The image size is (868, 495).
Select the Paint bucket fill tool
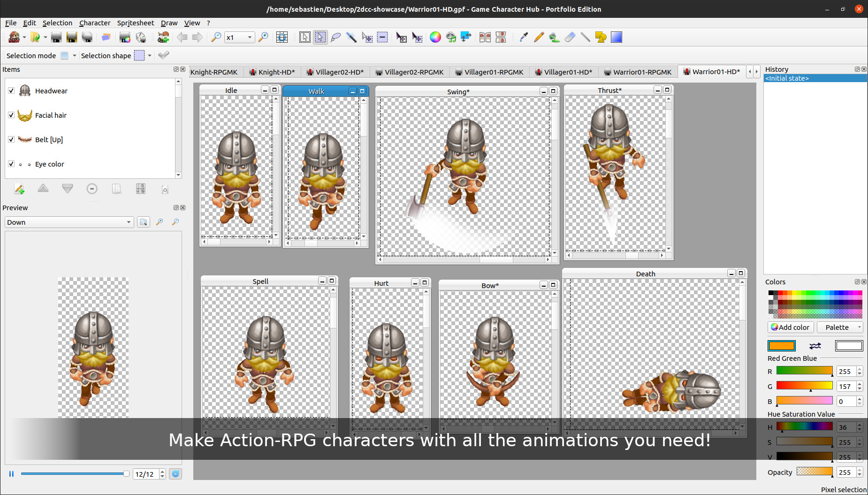coord(554,37)
